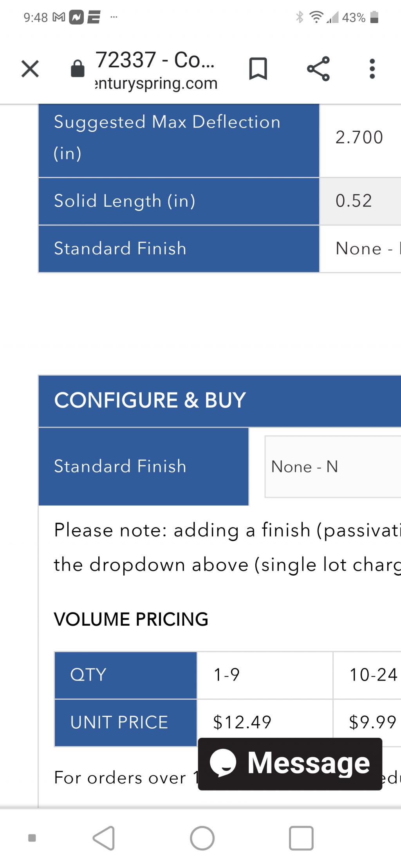Tap the lock site-security icon
The image size is (401, 868).
coord(78,68)
